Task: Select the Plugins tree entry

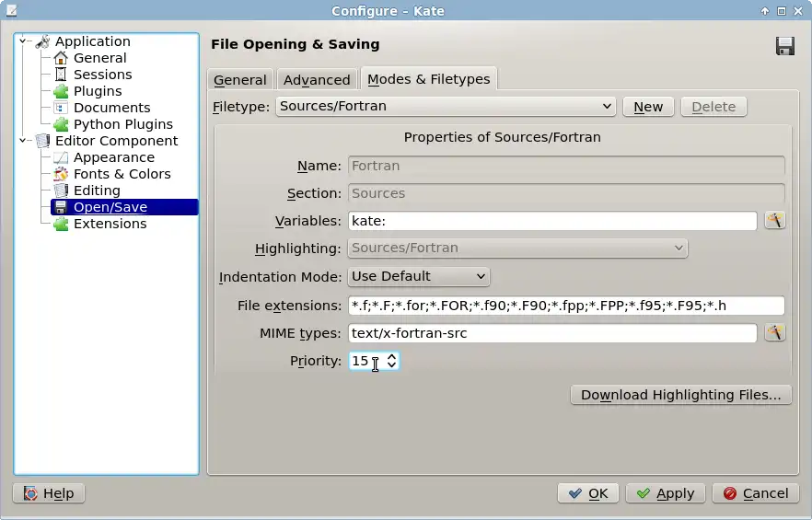Action: tap(98, 91)
